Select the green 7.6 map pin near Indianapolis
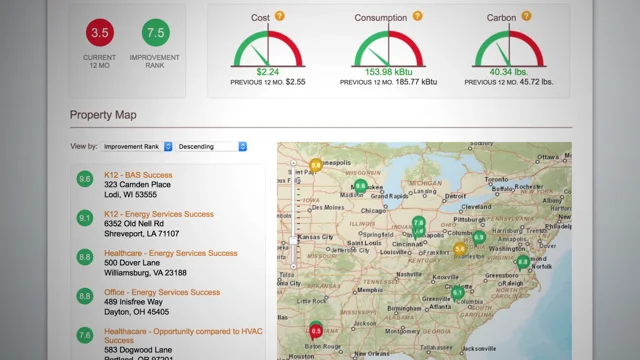This screenshot has height=360, width=640. pos(418,223)
